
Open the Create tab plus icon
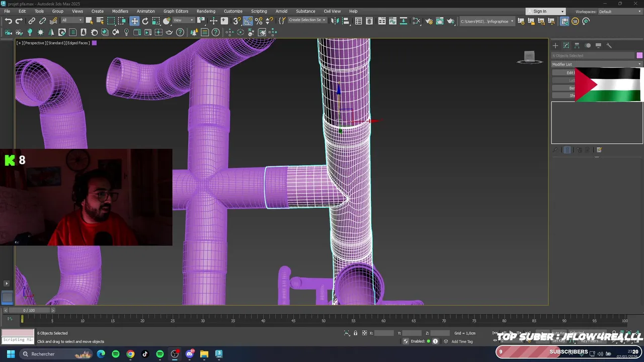tap(555, 45)
